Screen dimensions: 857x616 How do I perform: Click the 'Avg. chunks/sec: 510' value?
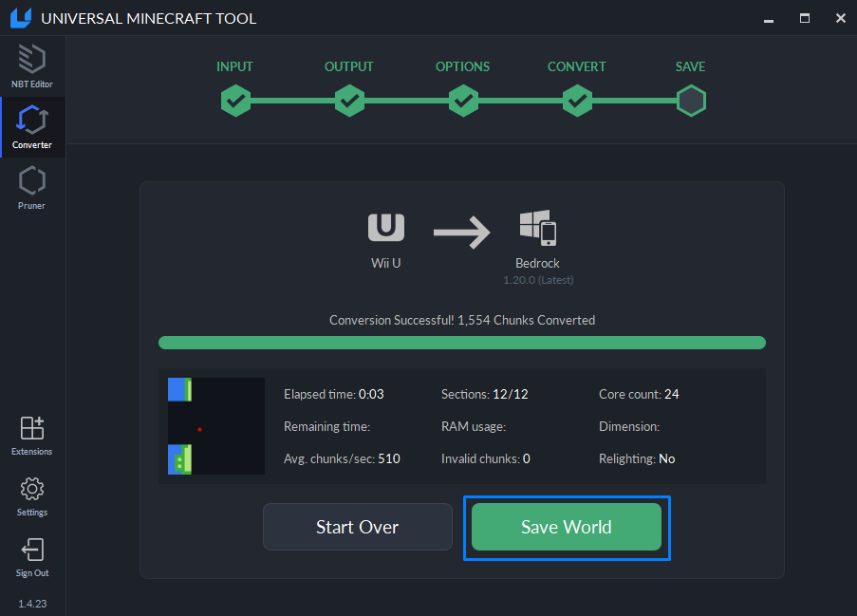pos(342,458)
